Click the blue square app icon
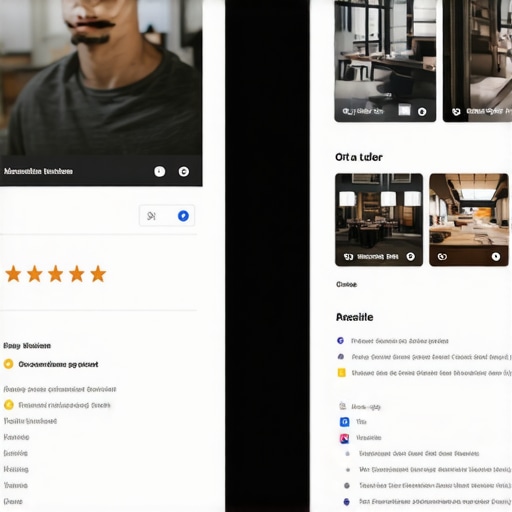 point(344,422)
